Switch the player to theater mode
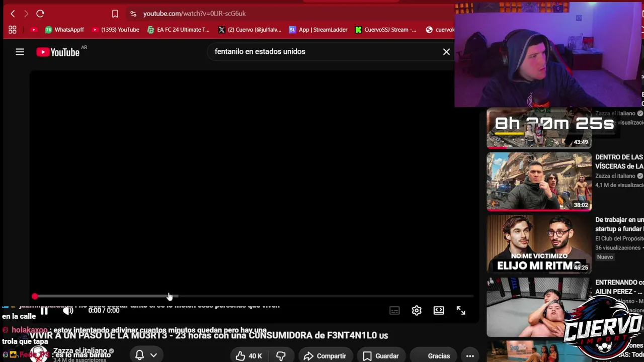644x362 pixels. [x=439, y=311]
